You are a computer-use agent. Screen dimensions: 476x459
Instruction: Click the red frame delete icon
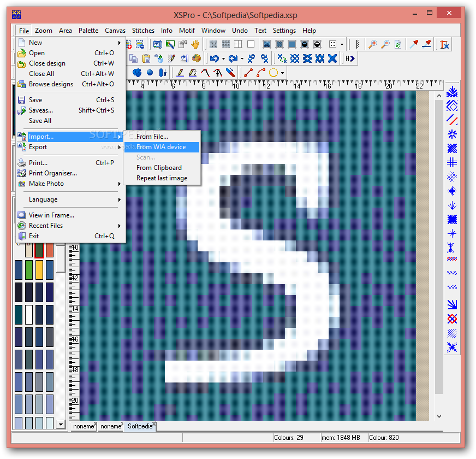tap(444, 44)
